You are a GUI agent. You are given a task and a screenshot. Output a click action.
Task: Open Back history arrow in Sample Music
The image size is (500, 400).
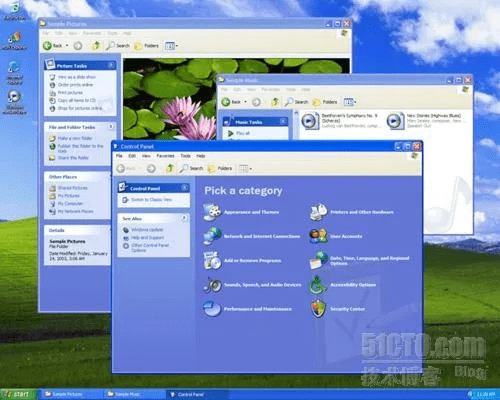(x=246, y=102)
